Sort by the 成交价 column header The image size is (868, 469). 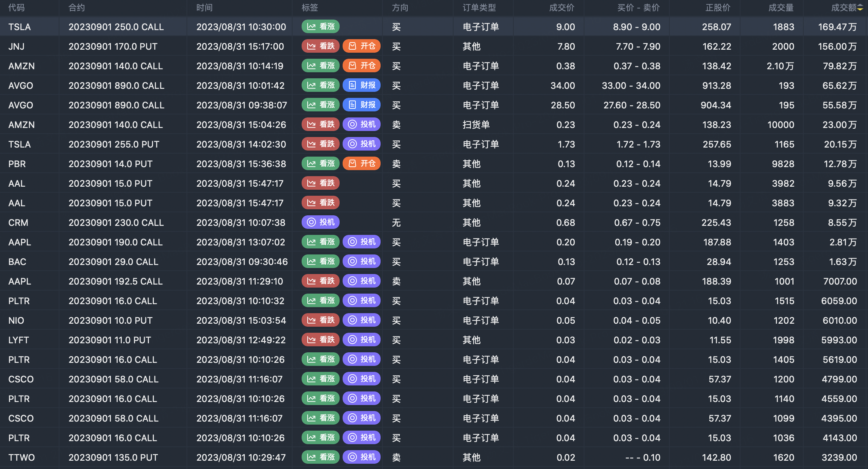click(561, 8)
